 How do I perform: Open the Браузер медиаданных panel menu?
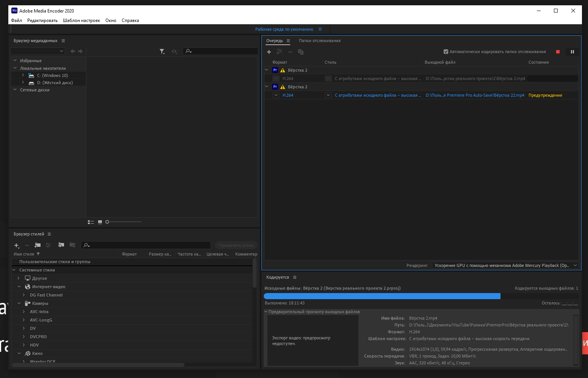[63, 41]
